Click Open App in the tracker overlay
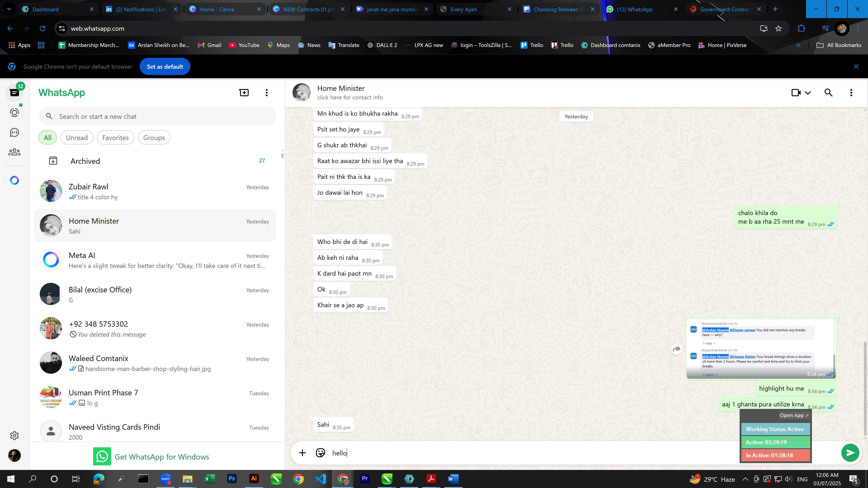Viewport: 868px width, 488px height. pos(794,415)
